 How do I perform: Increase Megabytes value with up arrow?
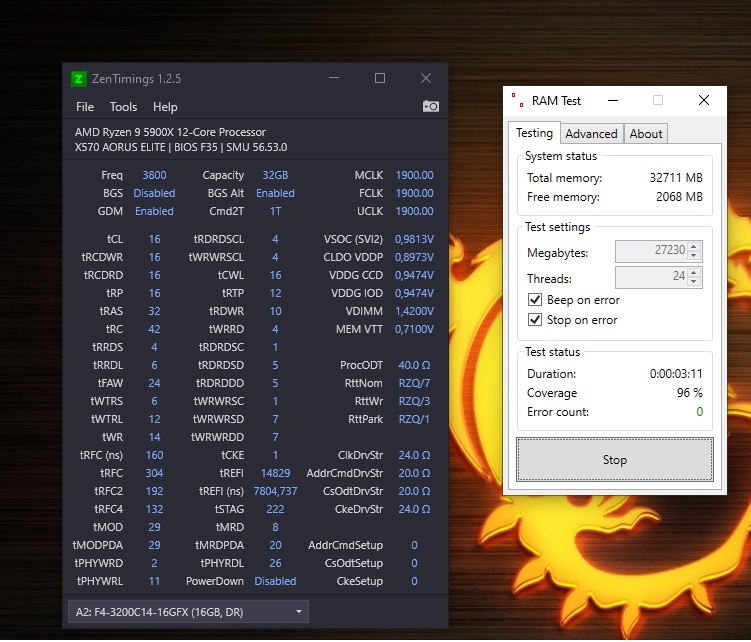coord(694,247)
